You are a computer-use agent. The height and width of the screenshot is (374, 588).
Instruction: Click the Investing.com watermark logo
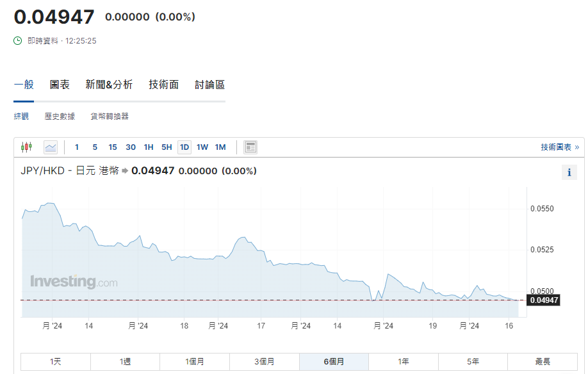74,282
